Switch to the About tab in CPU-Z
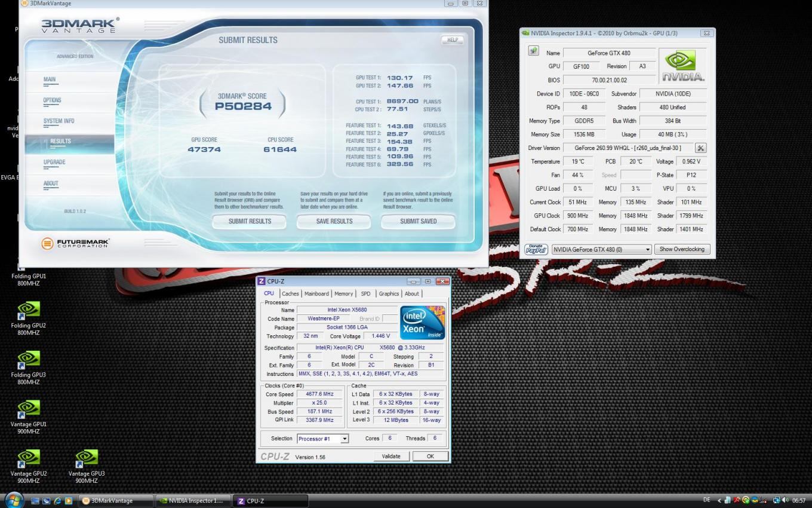This screenshot has width=812, height=508. 412,293
